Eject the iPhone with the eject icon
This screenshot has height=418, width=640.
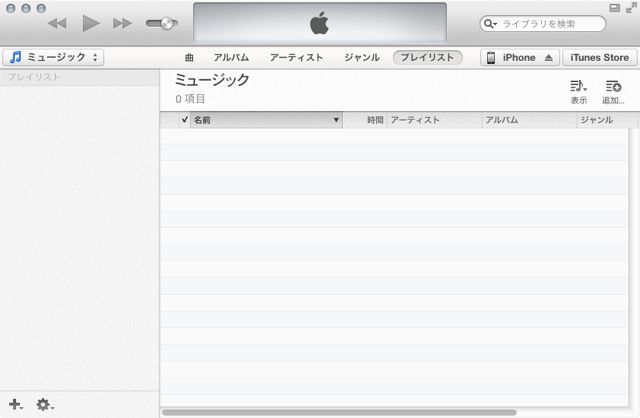549,58
